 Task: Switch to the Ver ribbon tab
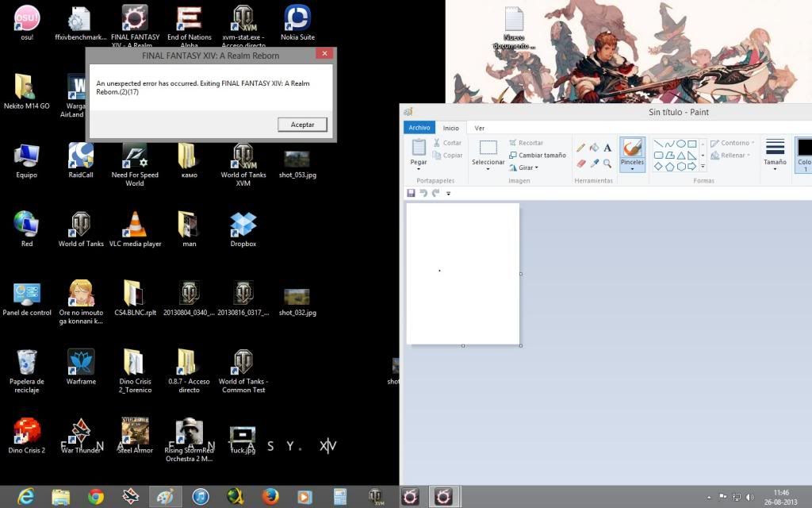pyautogui.click(x=480, y=128)
